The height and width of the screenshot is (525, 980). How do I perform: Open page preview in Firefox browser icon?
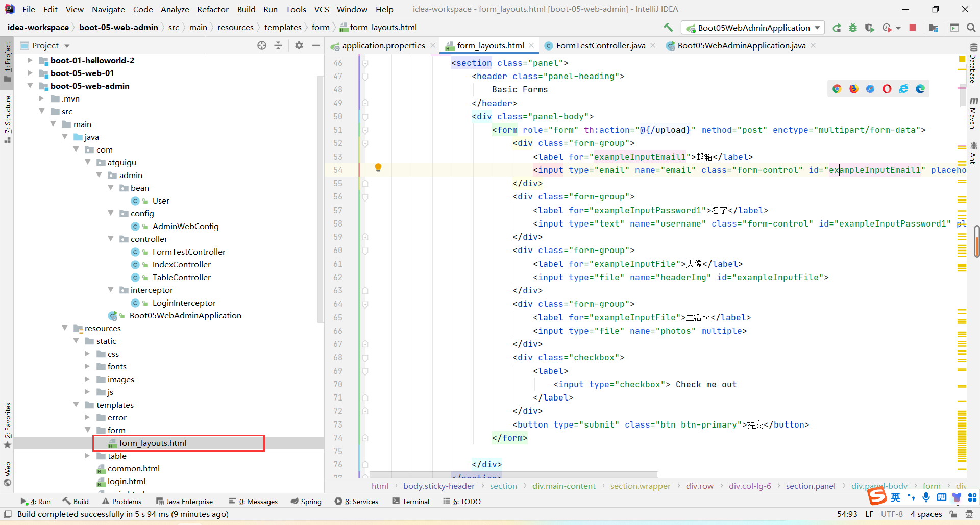click(853, 89)
